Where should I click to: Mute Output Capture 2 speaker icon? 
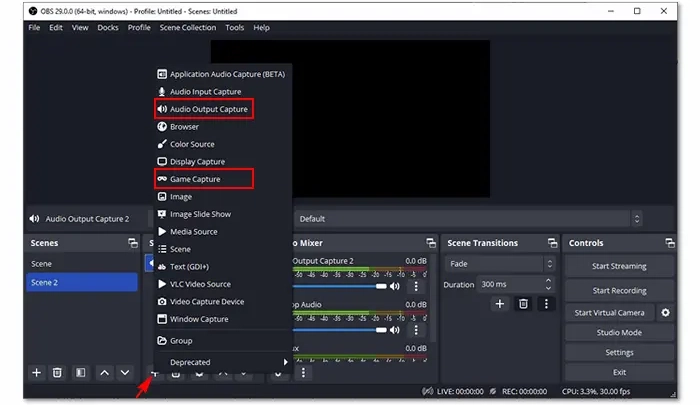(x=395, y=286)
